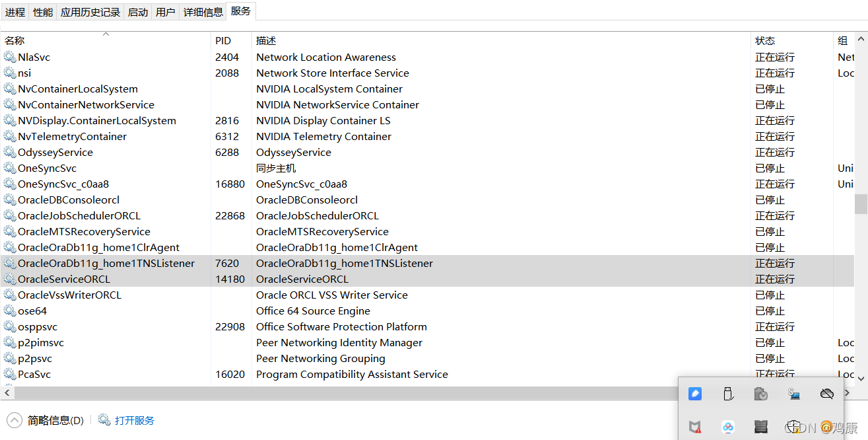Open the blue note app tray icon
Image resolution: width=868 pixels, height=440 pixels.
695,394
